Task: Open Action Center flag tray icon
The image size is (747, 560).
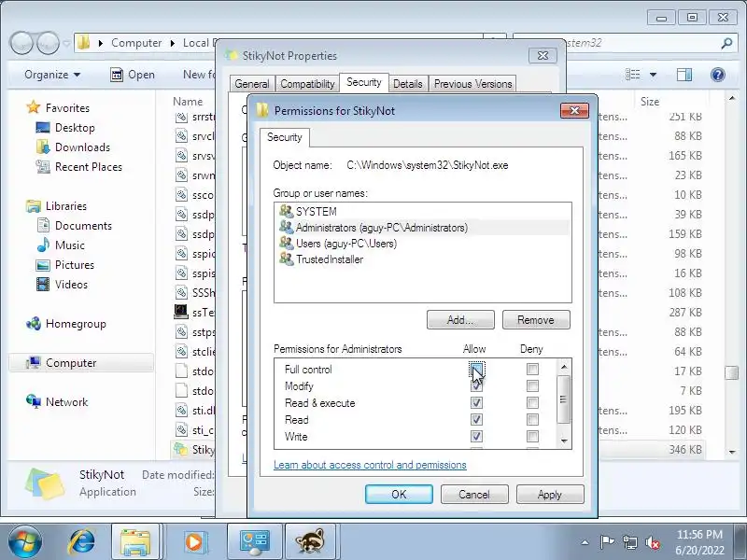Action: click(608, 542)
